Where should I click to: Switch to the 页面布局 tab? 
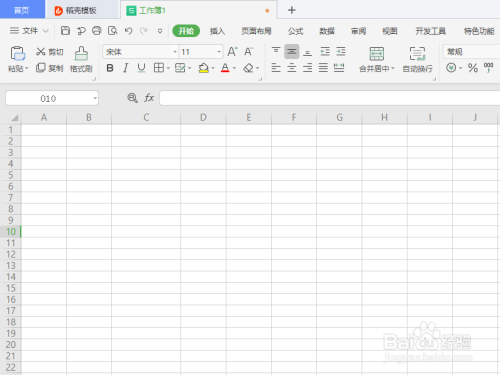[256, 31]
